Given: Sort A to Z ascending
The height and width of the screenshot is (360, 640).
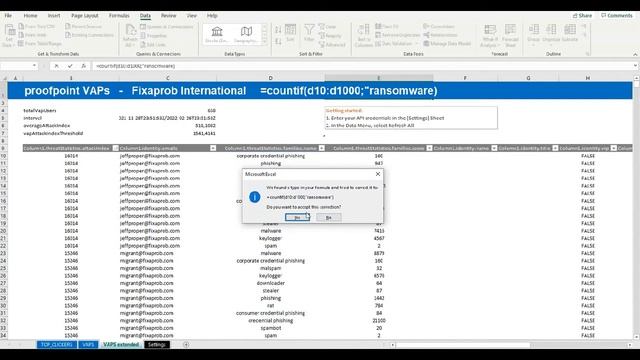Looking at the screenshot, I should [x=278, y=29].
